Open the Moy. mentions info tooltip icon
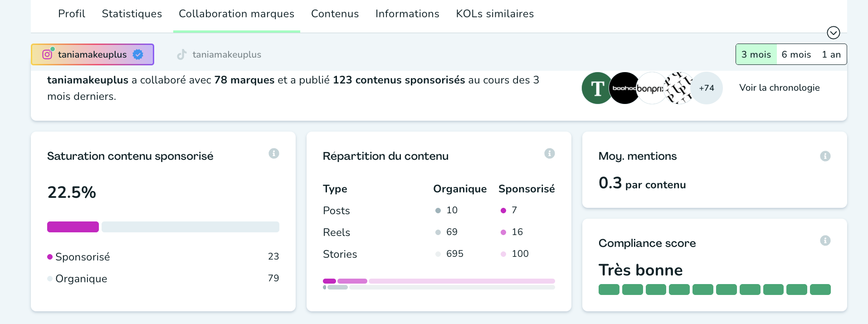 coord(825,156)
